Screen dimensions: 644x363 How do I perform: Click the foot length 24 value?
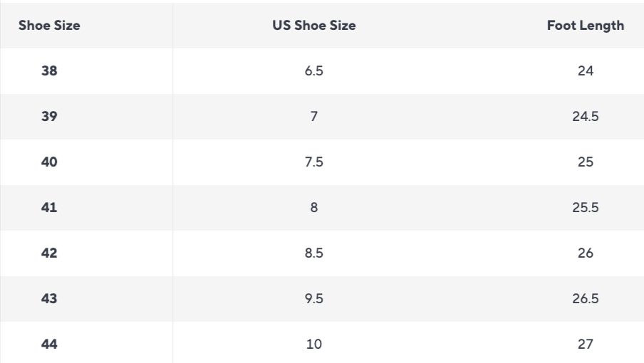[x=586, y=71]
